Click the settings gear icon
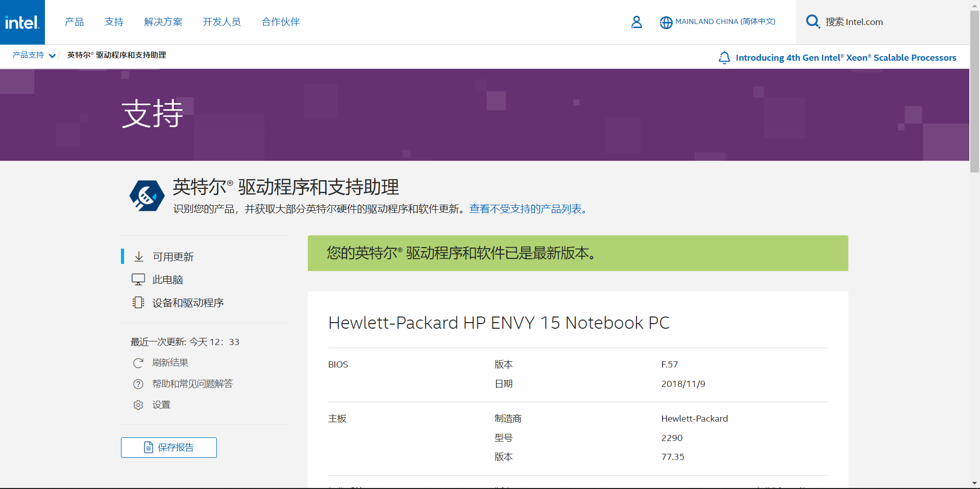This screenshot has height=489, width=980. point(138,405)
